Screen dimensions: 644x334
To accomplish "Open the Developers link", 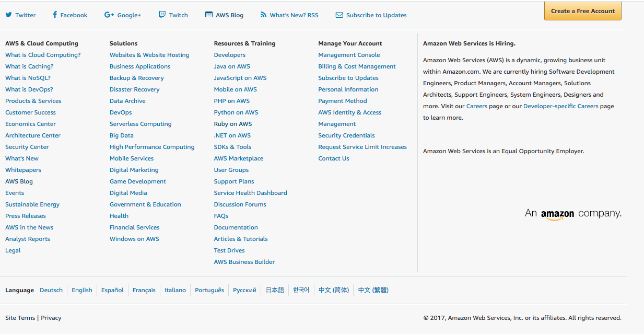I will click(x=230, y=55).
